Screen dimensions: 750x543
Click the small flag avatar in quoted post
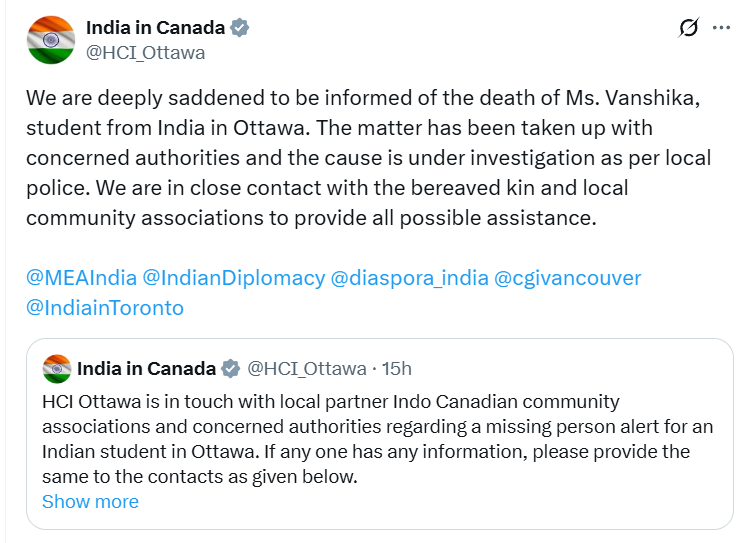56,369
